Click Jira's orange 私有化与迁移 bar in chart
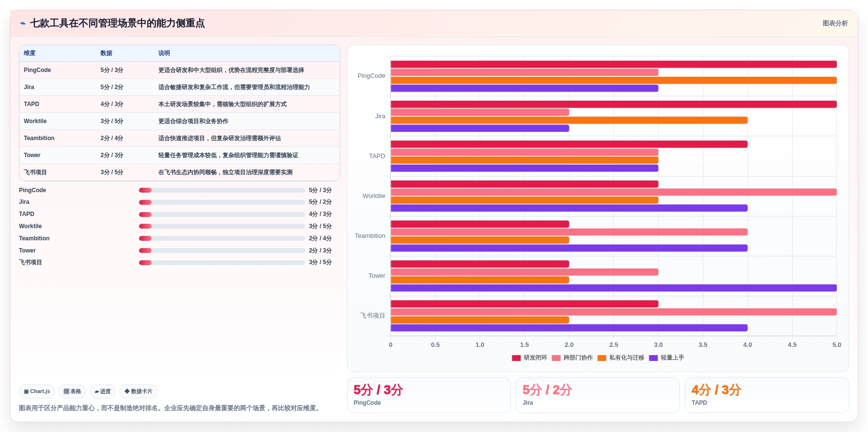868x432 pixels. [569, 120]
